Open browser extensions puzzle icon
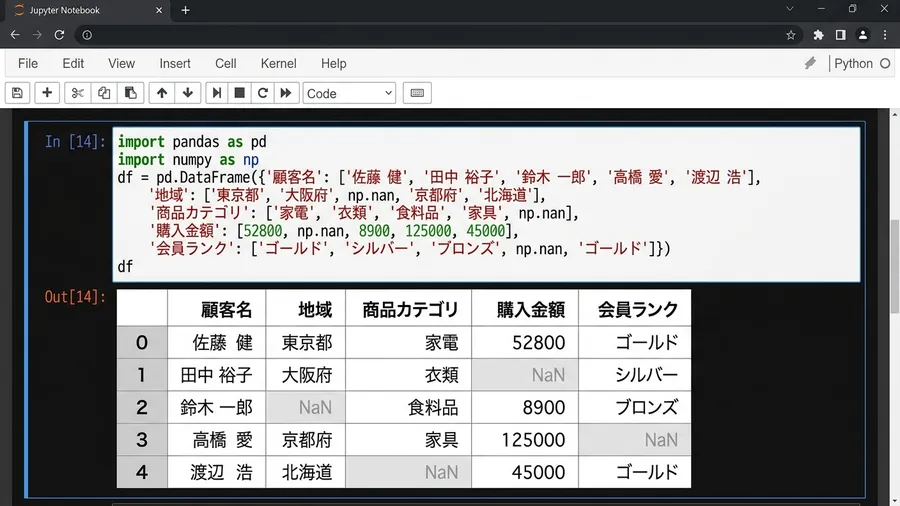 point(818,35)
